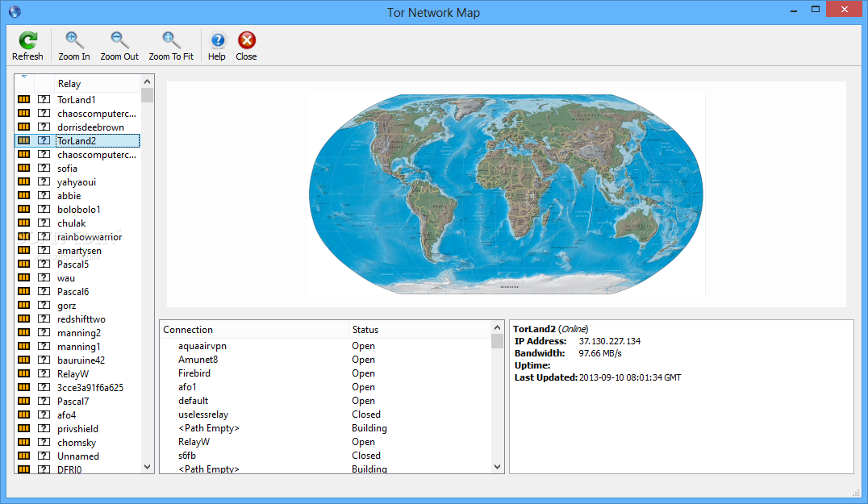
Task: Click bandwidth icon beside bauruine42
Action: [24, 360]
